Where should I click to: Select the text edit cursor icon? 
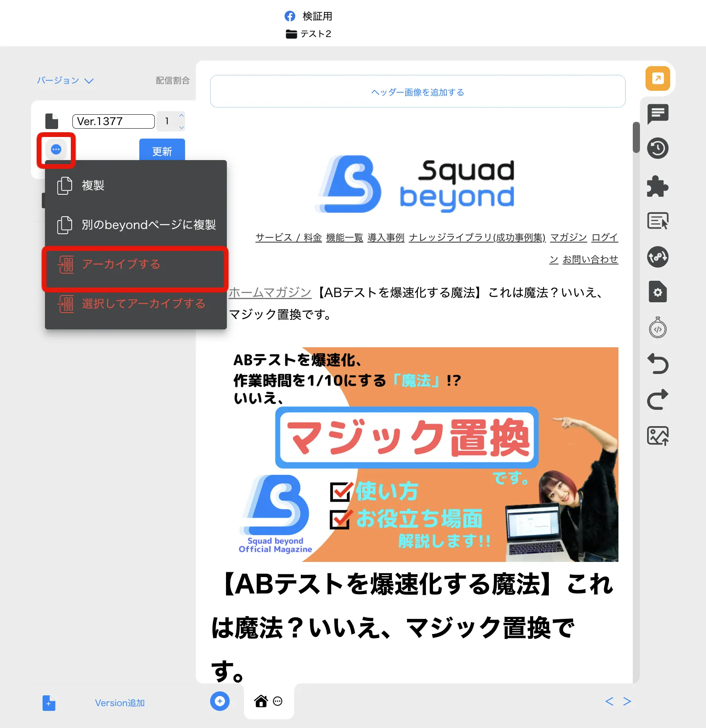click(657, 221)
